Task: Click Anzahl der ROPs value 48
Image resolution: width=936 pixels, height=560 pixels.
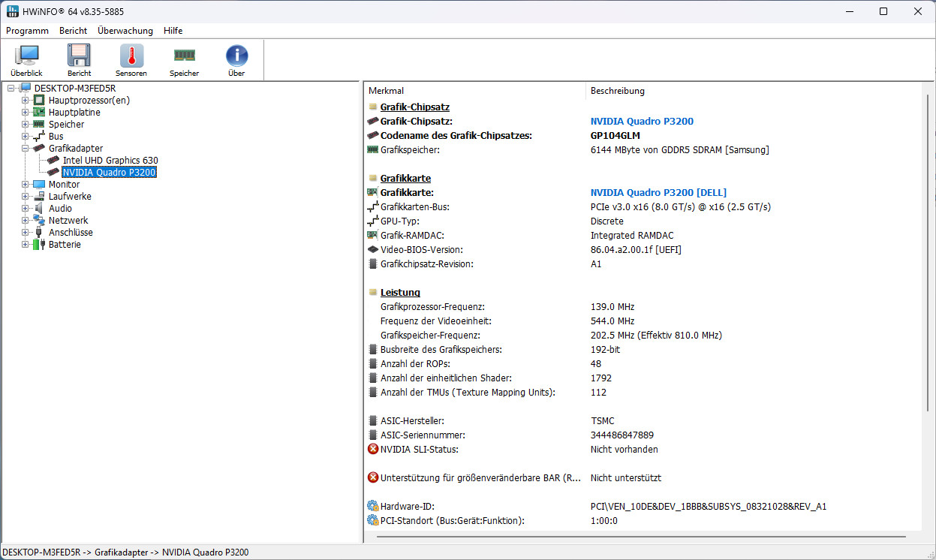Action: click(x=596, y=364)
